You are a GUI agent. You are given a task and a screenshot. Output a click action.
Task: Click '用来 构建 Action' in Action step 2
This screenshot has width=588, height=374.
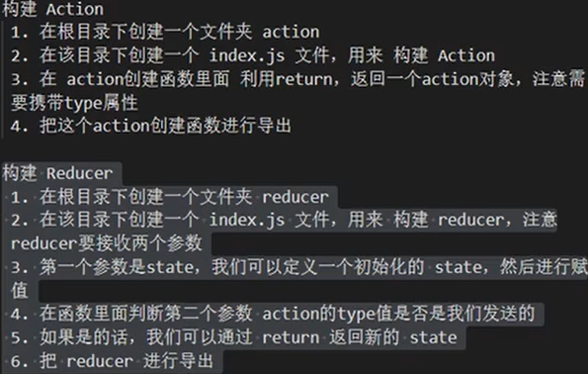[x=422, y=55]
